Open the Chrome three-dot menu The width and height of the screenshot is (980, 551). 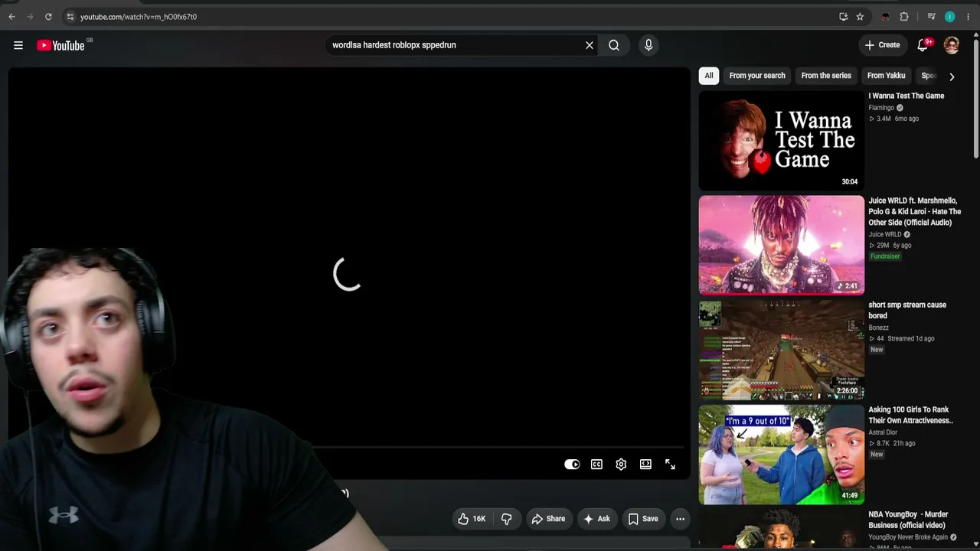968,17
